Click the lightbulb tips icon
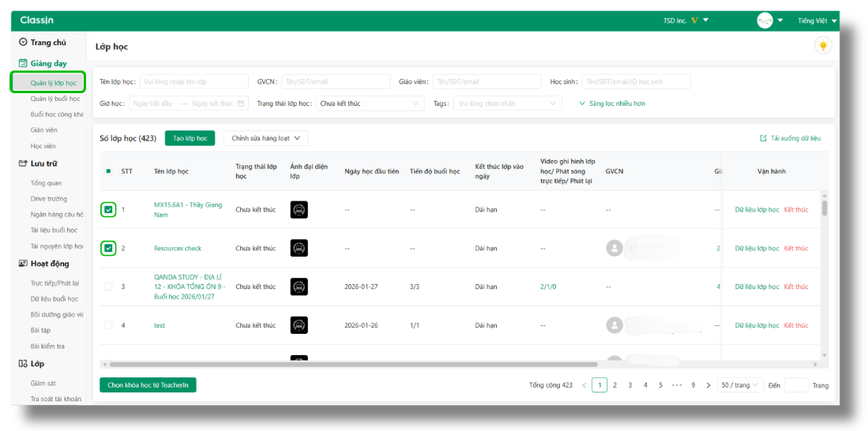The image size is (868, 431). (x=823, y=46)
